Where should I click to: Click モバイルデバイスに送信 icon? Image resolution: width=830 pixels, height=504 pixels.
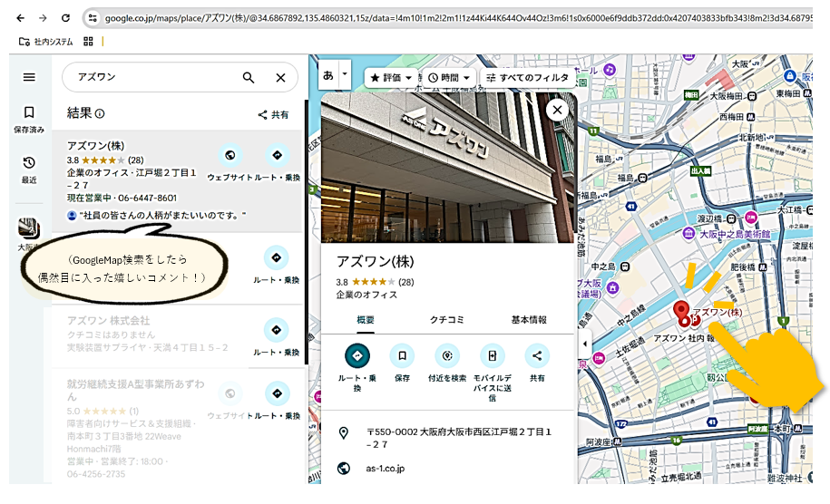point(493,356)
